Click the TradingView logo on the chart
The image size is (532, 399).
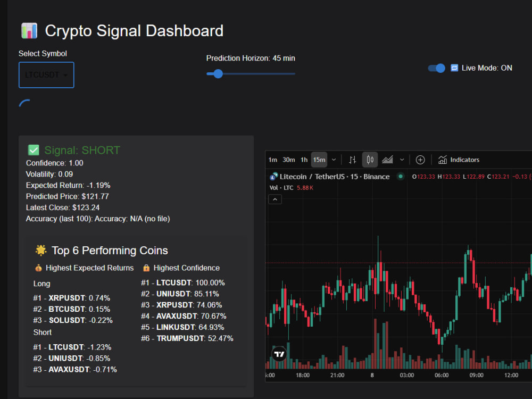pyautogui.click(x=279, y=354)
